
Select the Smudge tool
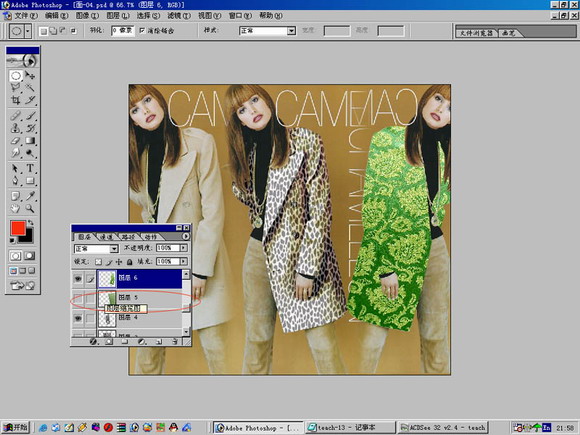pos(16,152)
